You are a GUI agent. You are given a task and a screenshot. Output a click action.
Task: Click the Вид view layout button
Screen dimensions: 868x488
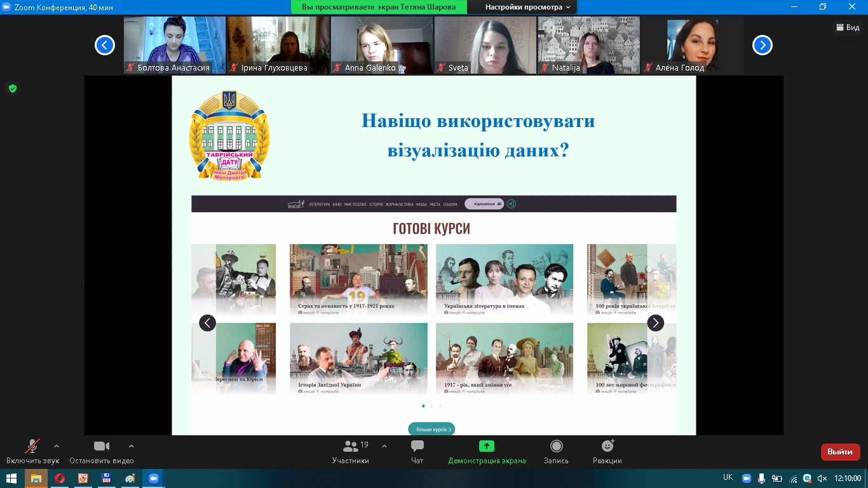(x=848, y=27)
